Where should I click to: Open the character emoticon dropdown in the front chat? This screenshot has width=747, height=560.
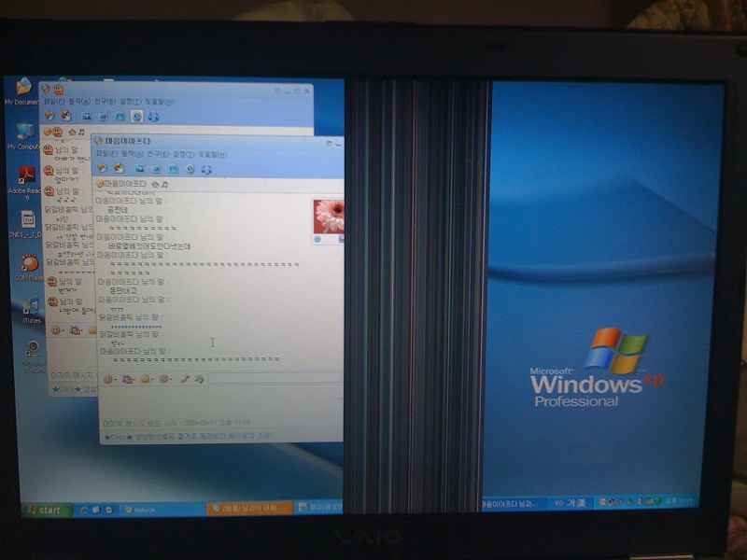click(128, 379)
